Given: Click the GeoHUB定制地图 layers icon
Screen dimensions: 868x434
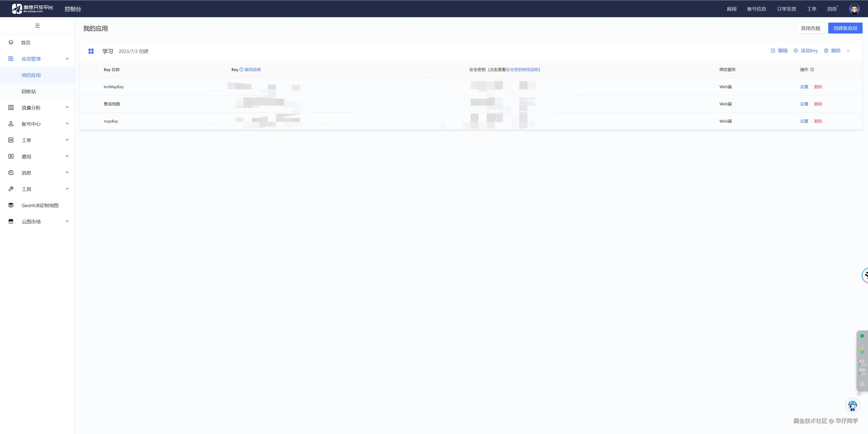Looking at the screenshot, I should pos(11,205).
